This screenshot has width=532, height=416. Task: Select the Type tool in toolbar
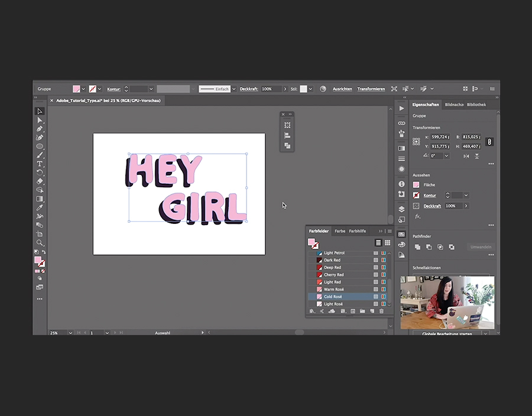pos(40,164)
